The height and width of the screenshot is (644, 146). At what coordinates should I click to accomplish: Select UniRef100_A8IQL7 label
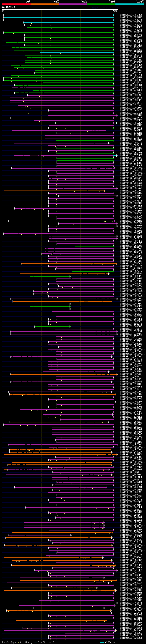tap(131, 123)
